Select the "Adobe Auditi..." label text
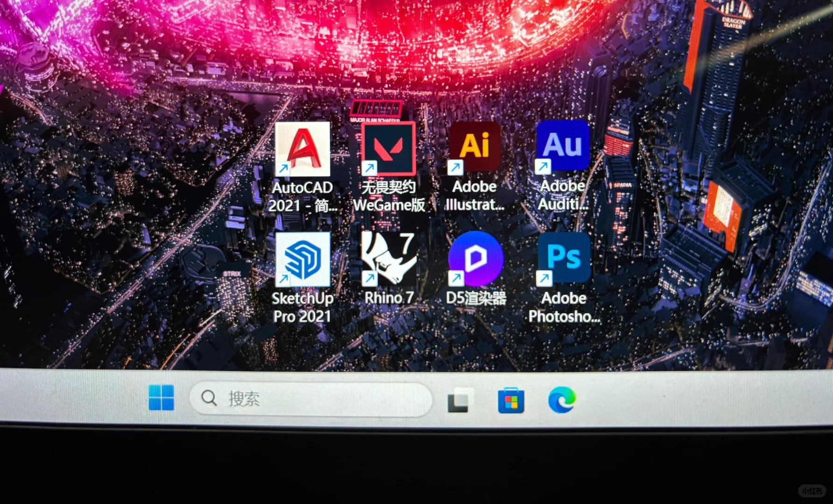The image size is (833, 504). point(562,195)
